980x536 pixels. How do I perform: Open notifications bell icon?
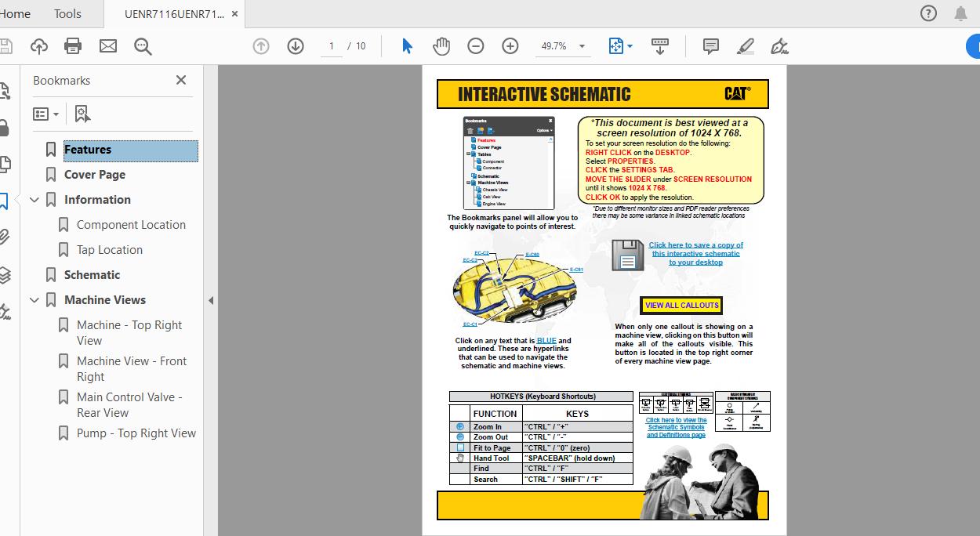[960, 13]
